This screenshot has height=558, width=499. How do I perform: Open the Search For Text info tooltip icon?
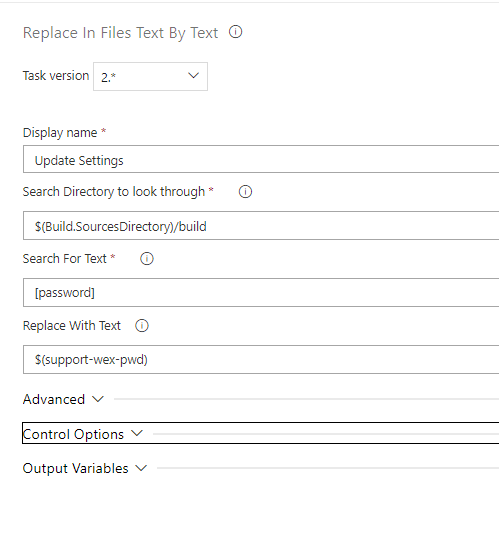[x=147, y=259]
